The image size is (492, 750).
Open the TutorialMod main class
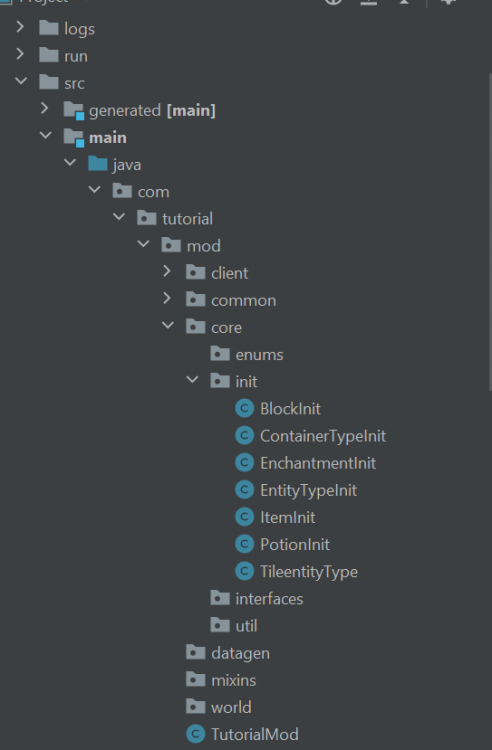(255, 734)
